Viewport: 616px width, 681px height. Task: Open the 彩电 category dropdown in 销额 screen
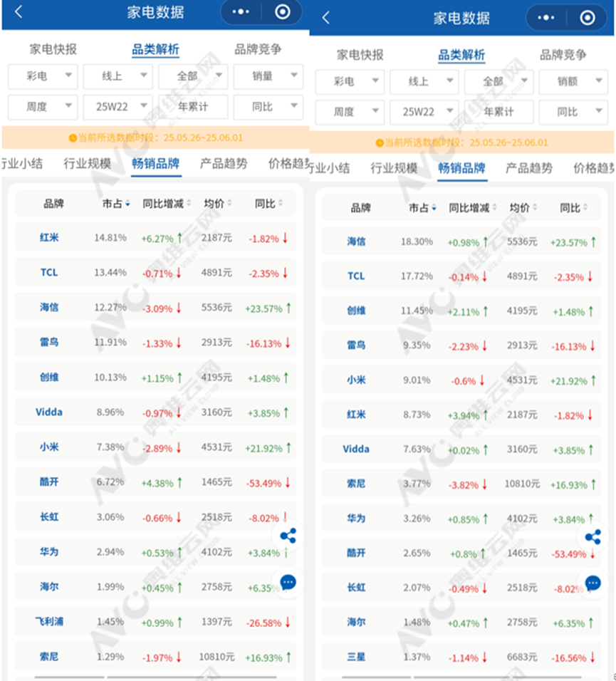click(x=350, y=82)
